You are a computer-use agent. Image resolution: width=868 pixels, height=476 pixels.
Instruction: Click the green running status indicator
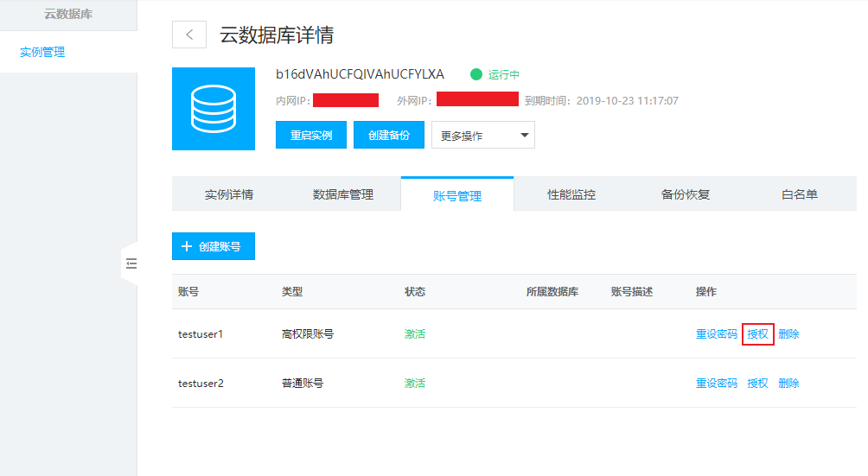(x=476, y=75)
